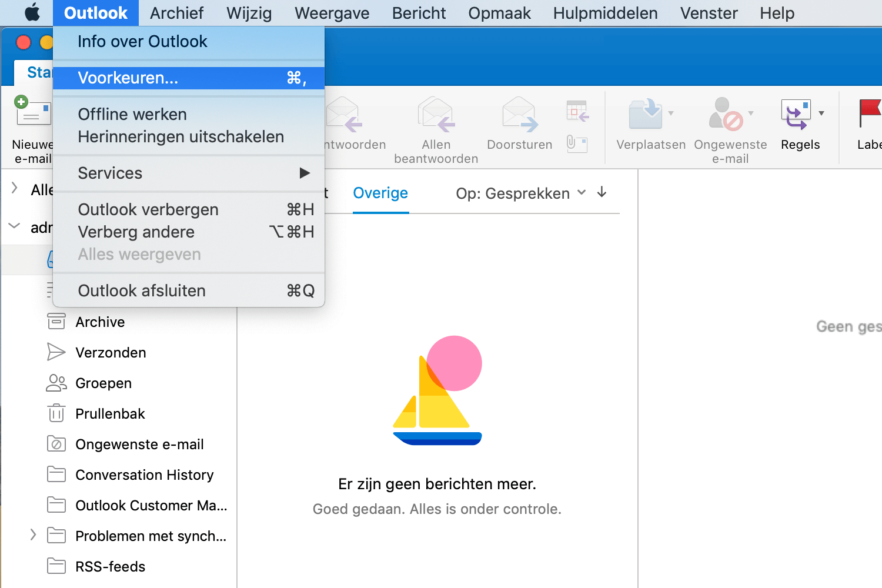882x588 pixels.
Task: Click the Outlook Customer Ma... folder icon
Action: (56, 505)
